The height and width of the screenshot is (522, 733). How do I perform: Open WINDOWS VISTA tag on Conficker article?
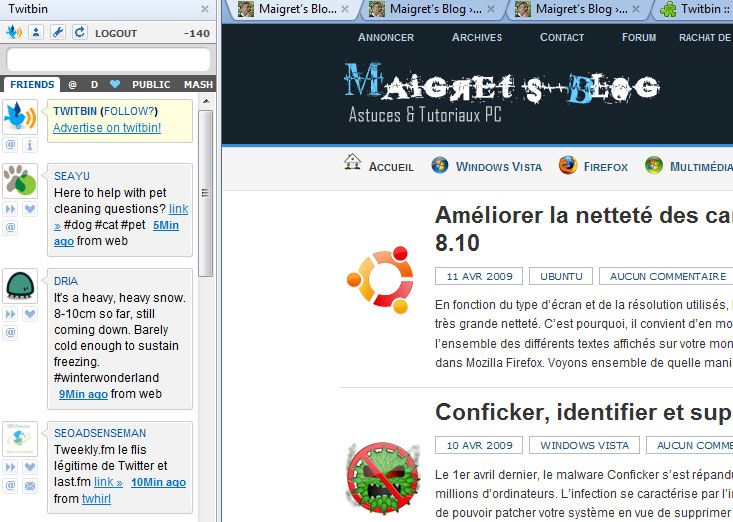(584, 445)
